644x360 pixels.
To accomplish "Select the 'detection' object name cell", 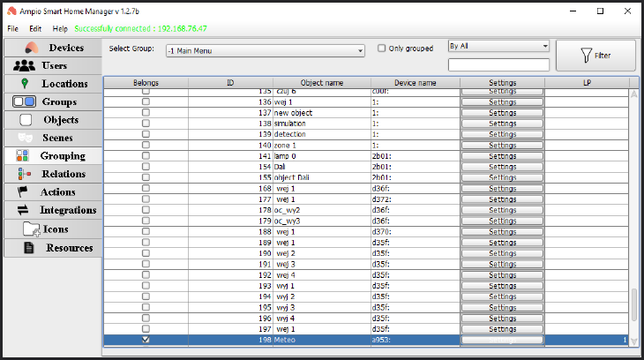I will pyautogui.click(x=322, y=134).
